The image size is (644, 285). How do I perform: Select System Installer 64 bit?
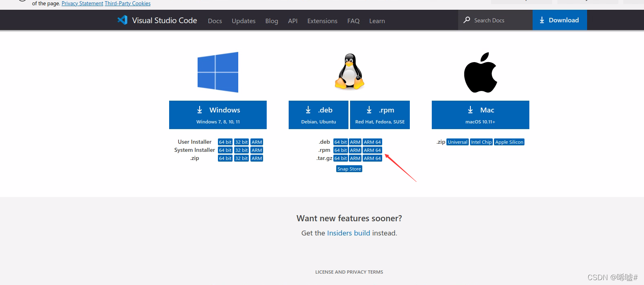point(225,150)
